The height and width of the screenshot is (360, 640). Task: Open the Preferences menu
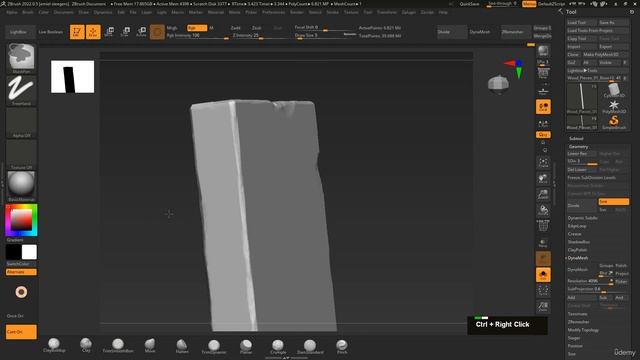point(273,12)
